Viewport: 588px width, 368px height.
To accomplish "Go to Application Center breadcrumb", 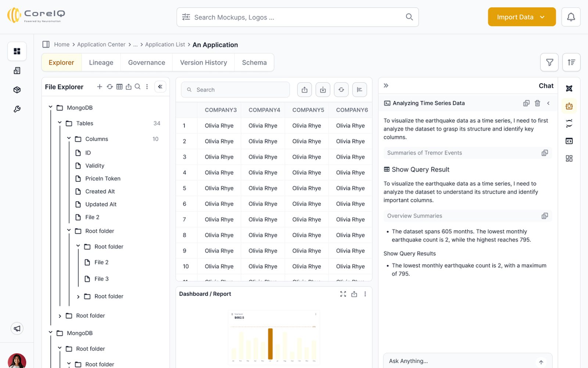I will (101, 45).
